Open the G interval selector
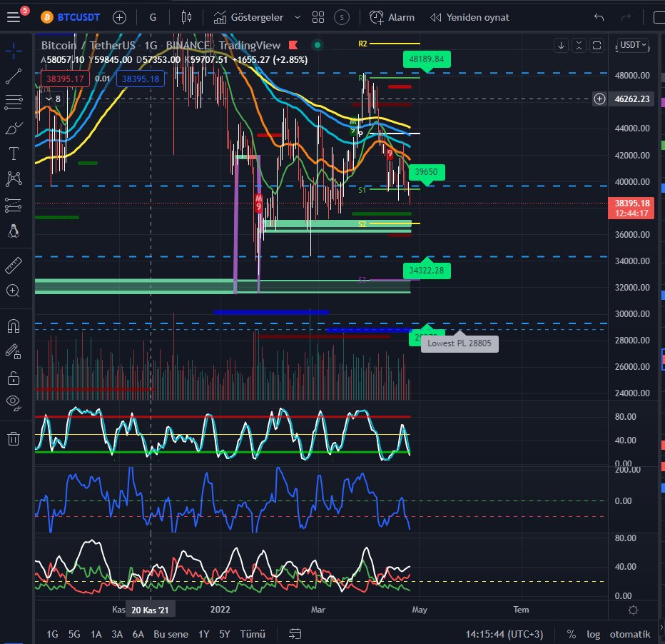 coord(153,17)
